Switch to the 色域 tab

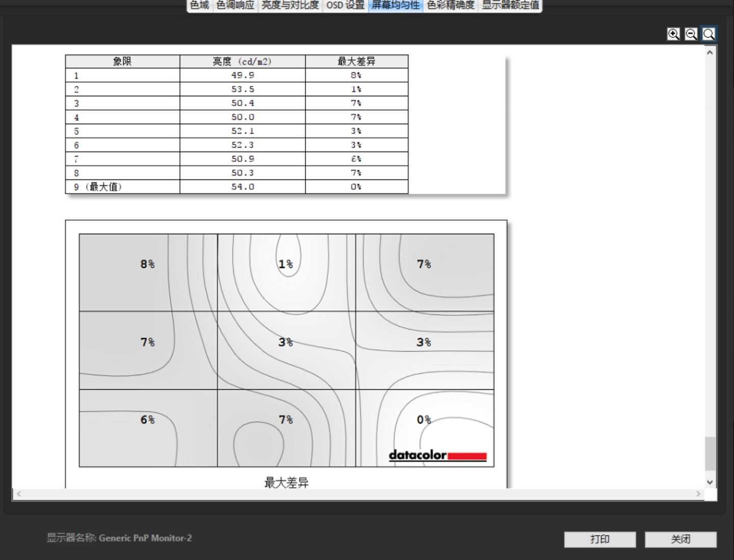[x=199, y=6]
